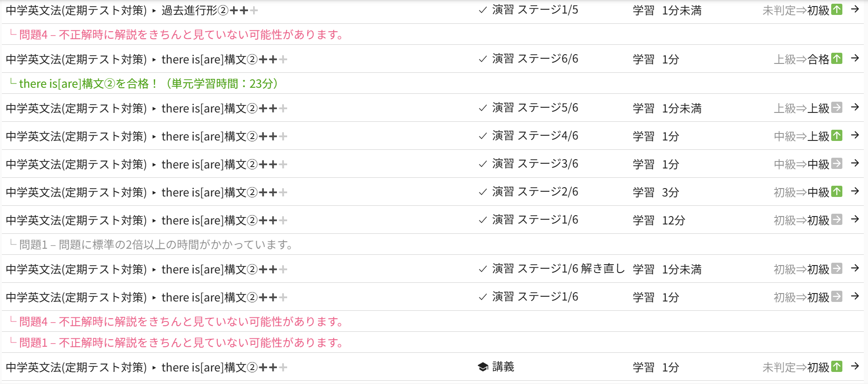
Task: Click the graduation cap icon beside 講義
Action: tap(483, 367)
